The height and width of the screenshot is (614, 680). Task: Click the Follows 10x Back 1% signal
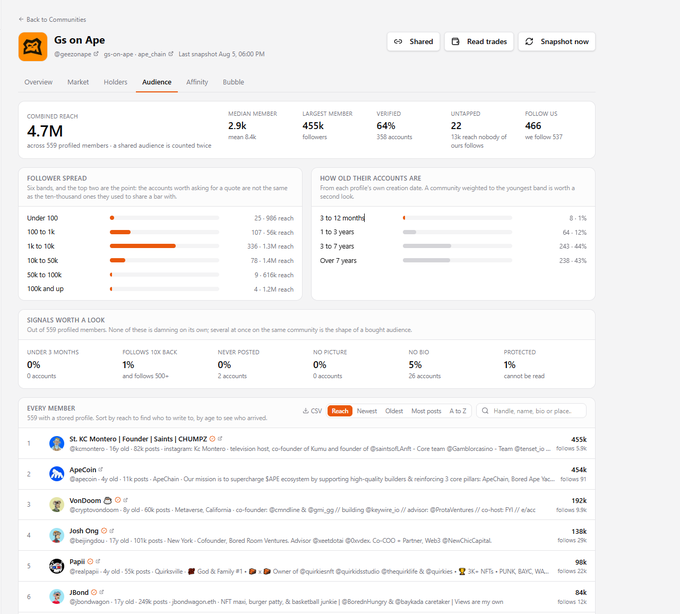pyautogui.click(x=128, y=365)
